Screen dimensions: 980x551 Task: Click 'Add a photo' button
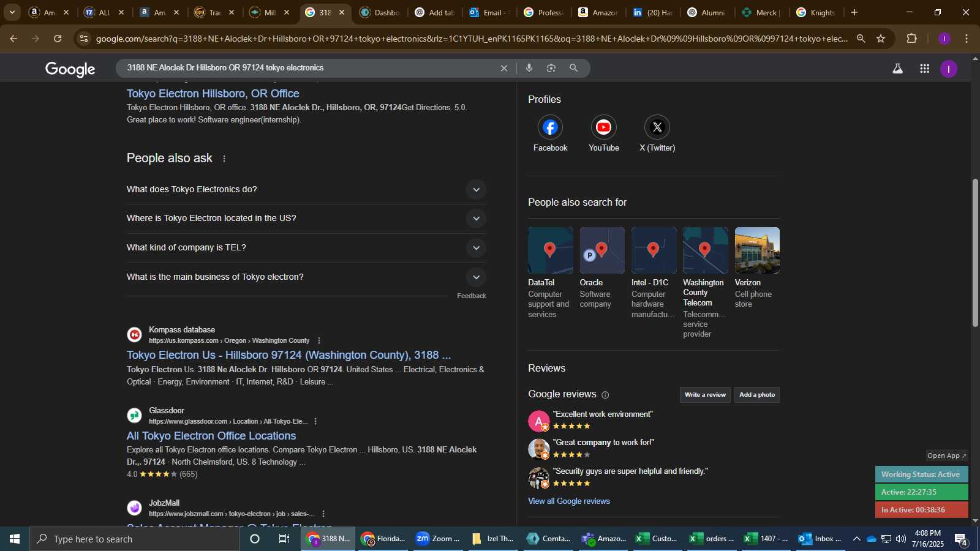coord(757,395)
